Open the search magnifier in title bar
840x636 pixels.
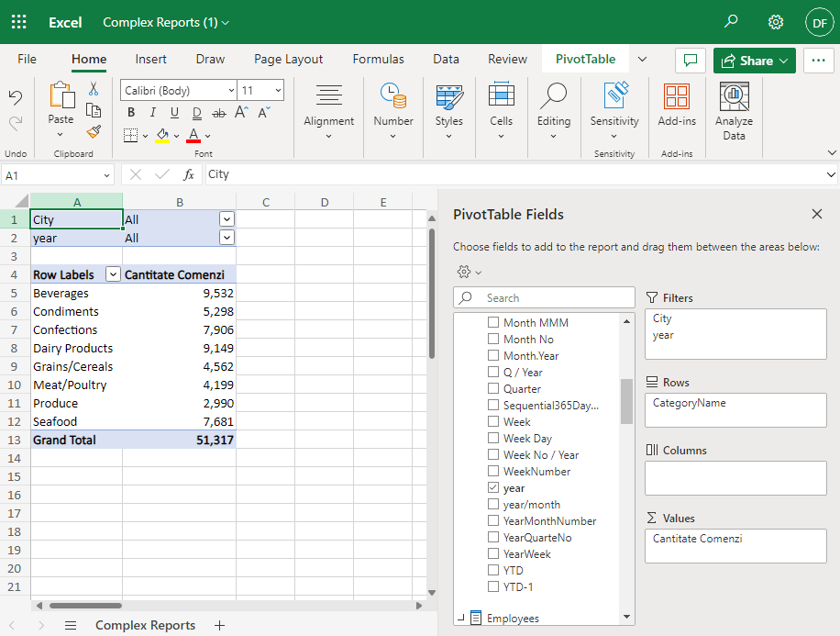[x=731, y=21]
